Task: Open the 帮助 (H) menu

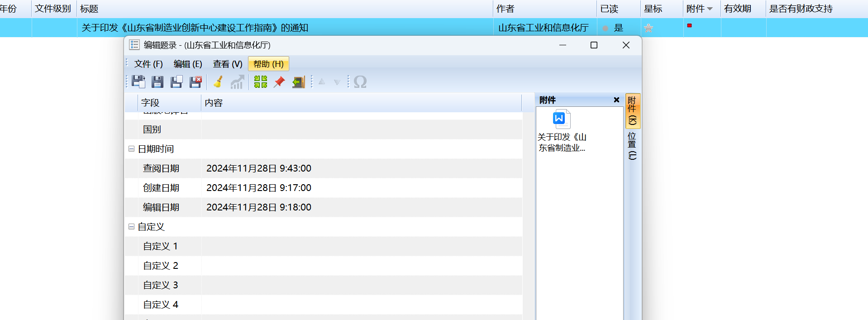Action: [x=268, y=64]
